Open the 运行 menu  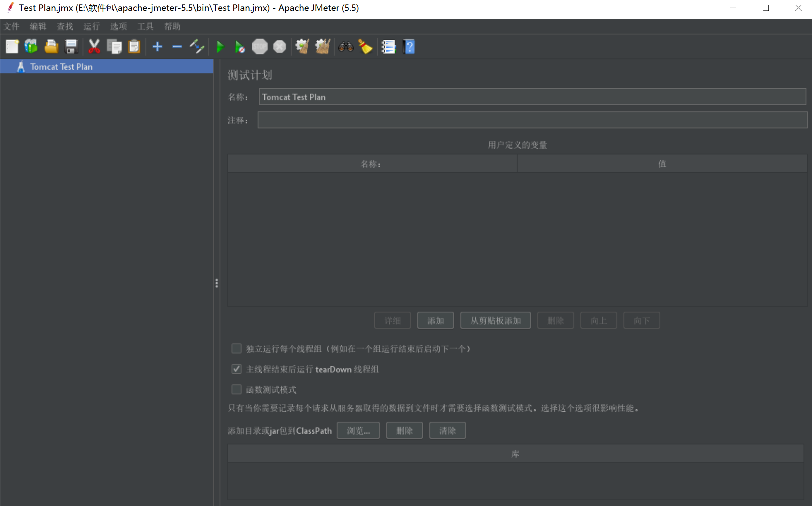[x=92, y=27]
